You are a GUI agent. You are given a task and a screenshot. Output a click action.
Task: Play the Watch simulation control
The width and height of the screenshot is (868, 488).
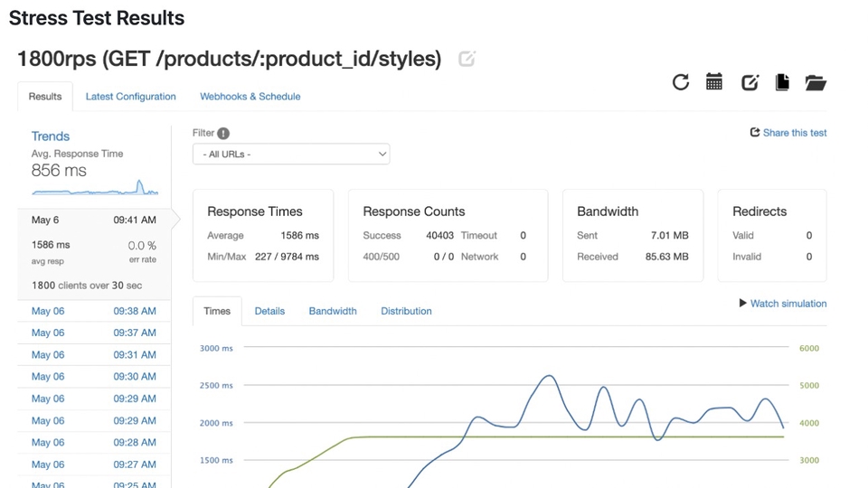coord(783,304)
